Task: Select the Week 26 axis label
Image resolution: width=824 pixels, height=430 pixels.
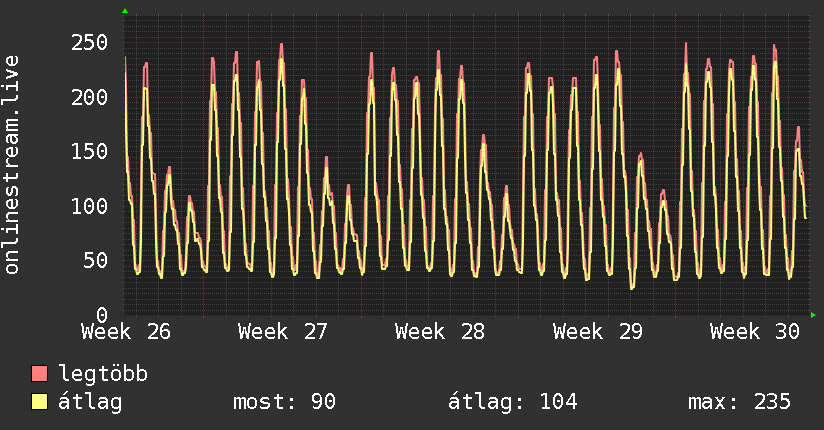Action: 126,332
